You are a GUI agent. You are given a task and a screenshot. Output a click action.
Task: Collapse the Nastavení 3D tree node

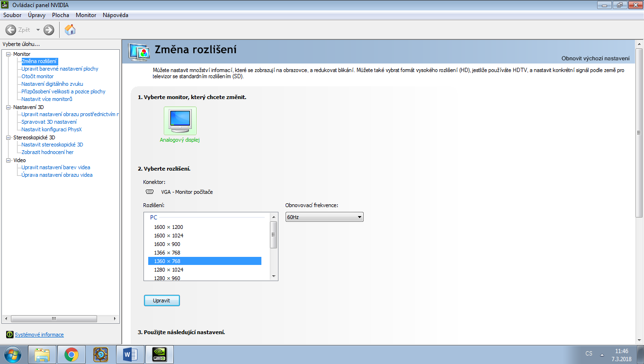(x=8, y=107)
